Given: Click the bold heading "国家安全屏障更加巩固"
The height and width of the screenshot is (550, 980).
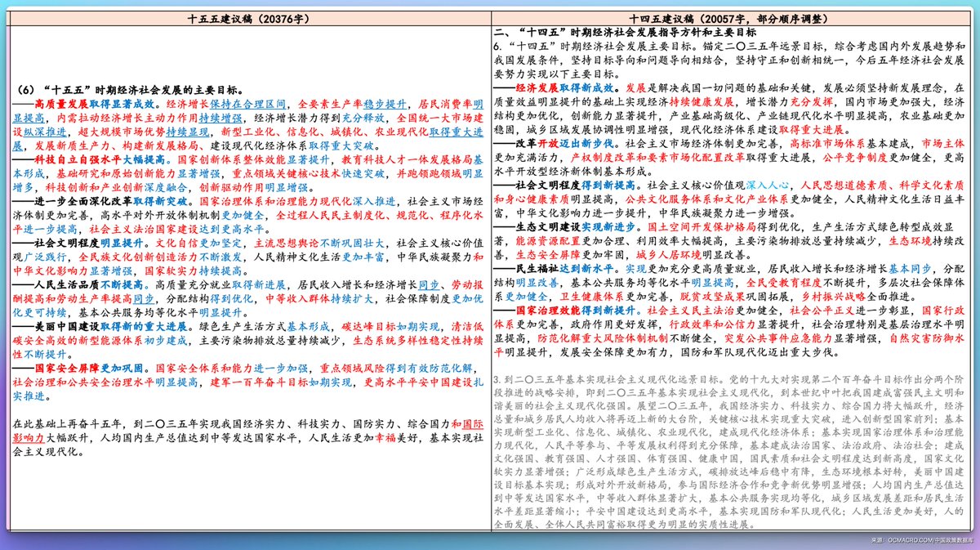Looking at the screenshot, I should pyautogui.click(x=88, y=368).
